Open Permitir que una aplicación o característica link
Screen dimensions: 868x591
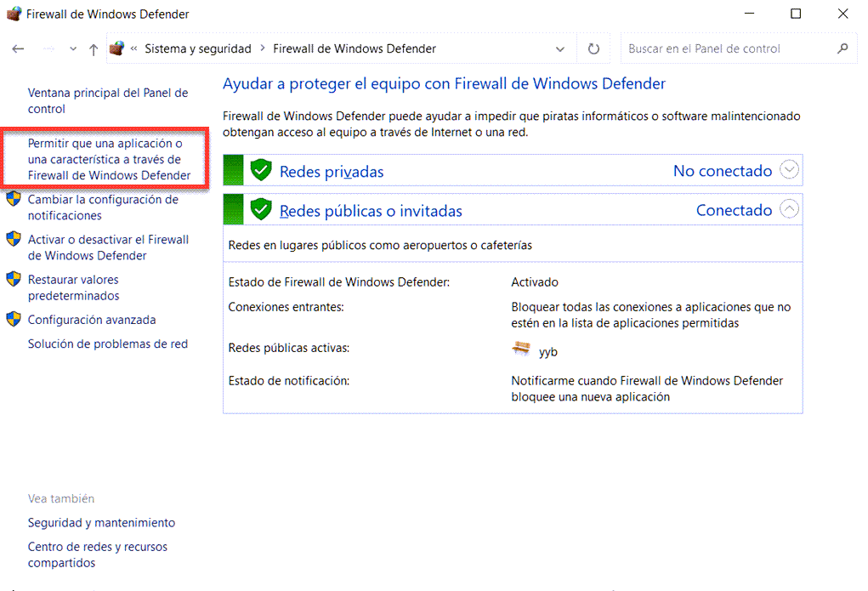109,160
